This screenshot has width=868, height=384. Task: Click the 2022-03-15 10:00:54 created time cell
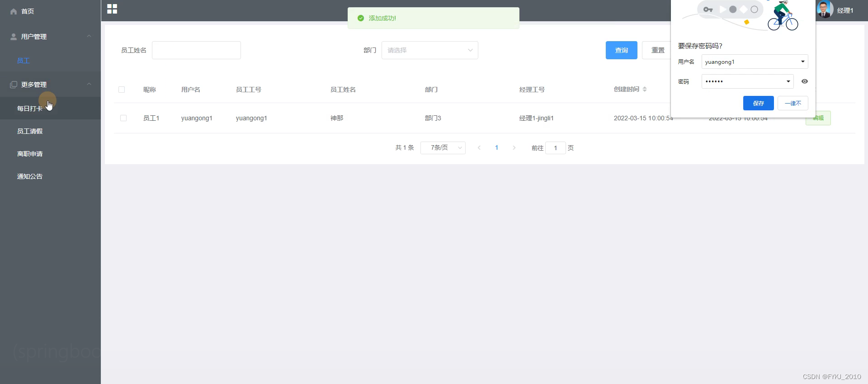click(643, 118)
